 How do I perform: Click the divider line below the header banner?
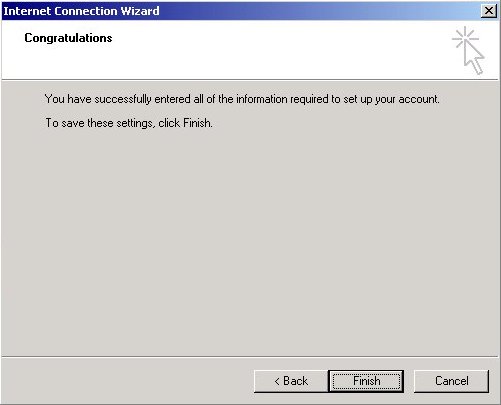250,80
